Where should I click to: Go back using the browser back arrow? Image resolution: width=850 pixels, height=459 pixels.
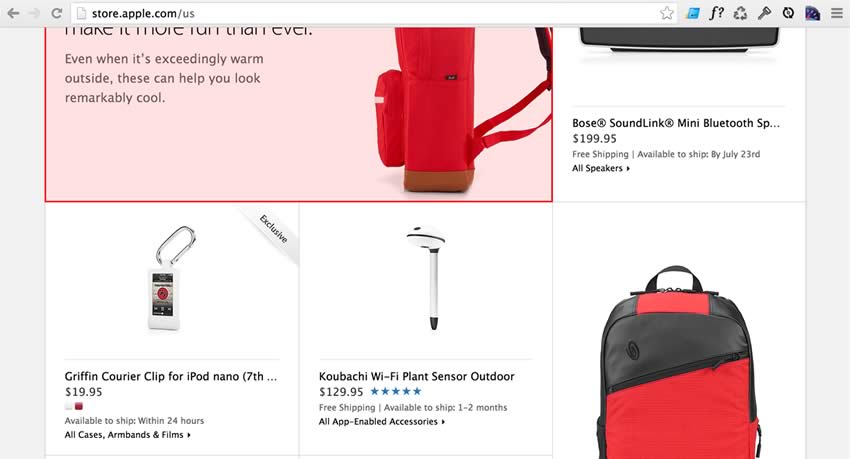pos(14,13)
